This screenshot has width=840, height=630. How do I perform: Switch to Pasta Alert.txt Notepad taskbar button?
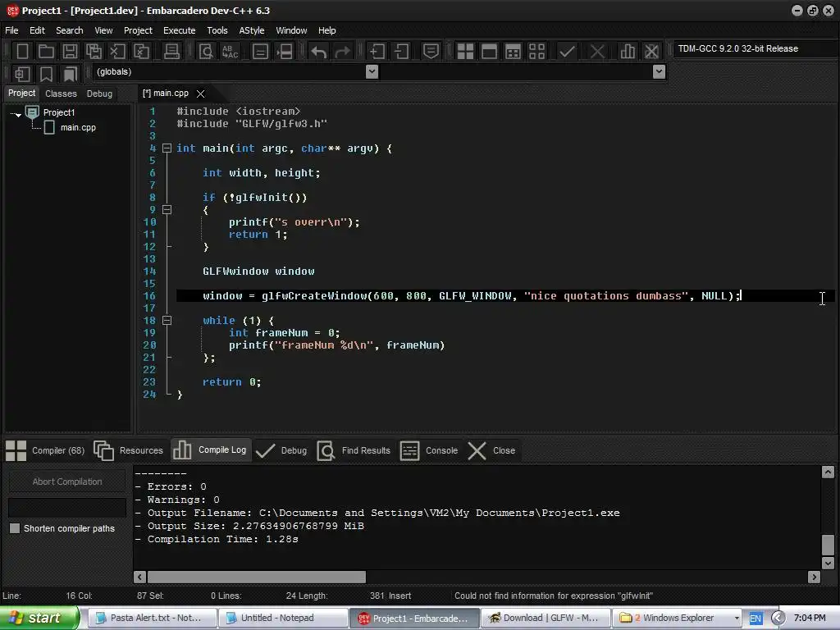[152, 619]
